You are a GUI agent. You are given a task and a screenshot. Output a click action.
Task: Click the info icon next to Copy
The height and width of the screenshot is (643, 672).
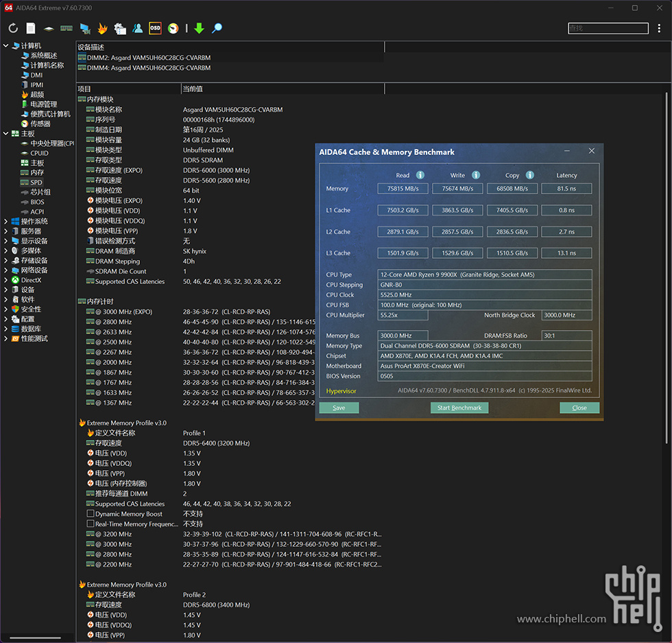[530, 175]
